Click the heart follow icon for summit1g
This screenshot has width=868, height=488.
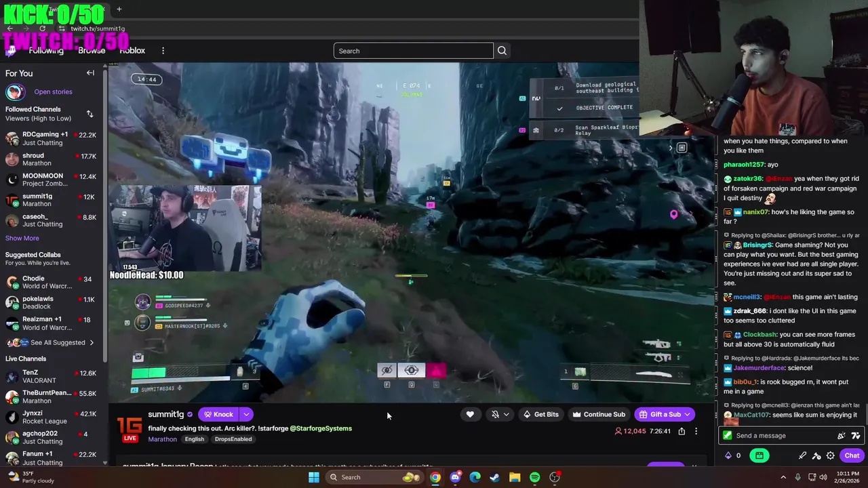coord(470,414)
